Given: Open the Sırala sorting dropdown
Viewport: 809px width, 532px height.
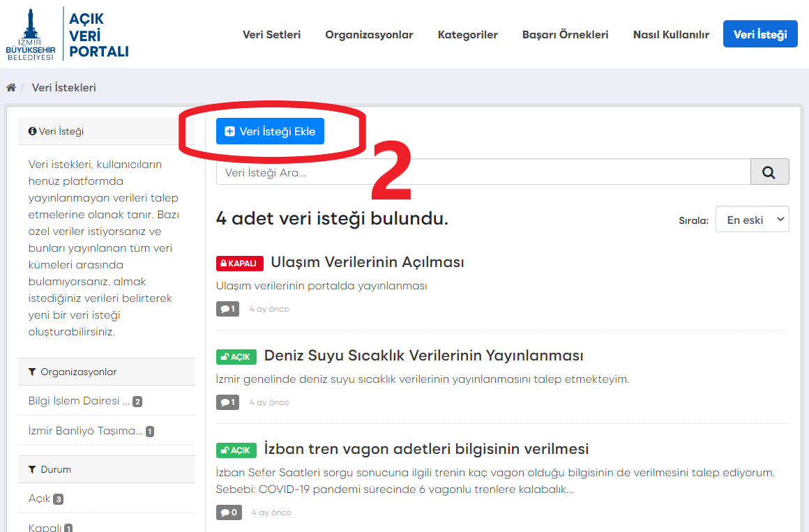Looking at the screenshot, I should [752, 220].
